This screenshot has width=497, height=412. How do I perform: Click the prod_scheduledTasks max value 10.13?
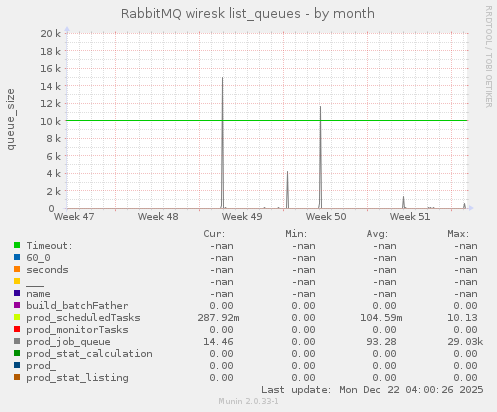coord(462,318)
